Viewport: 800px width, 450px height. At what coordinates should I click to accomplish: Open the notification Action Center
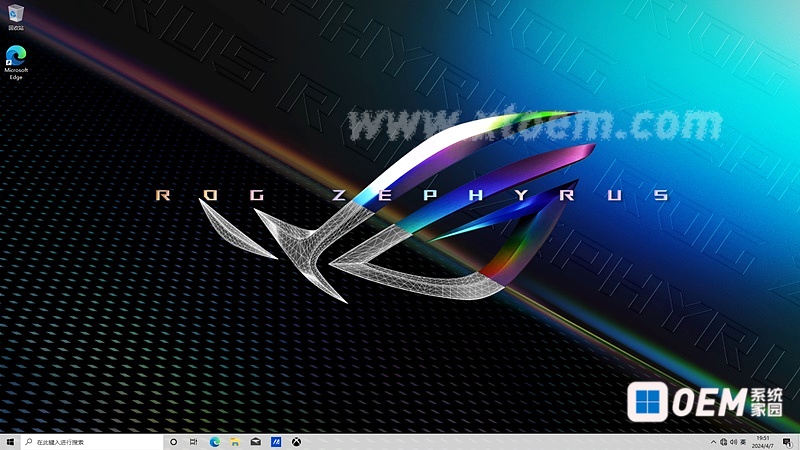787,442
